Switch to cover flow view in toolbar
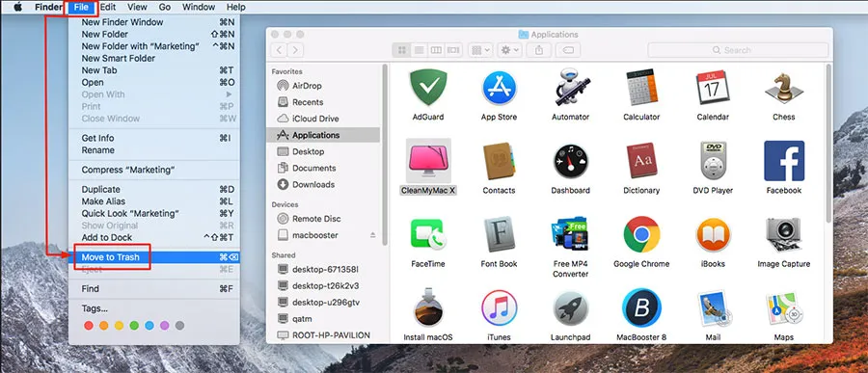Screen dimensions: 868x373 [x=453, y=50]
